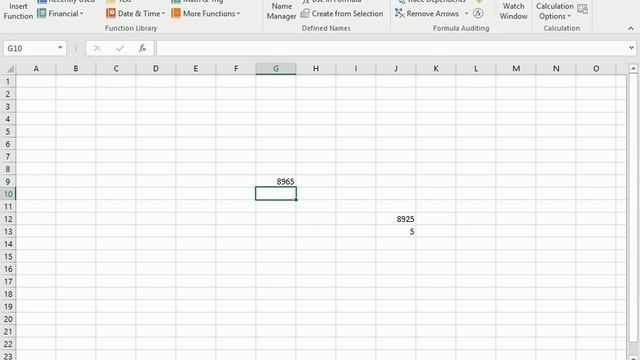Click the Cancel entry X icon
640x360 pixels.
point(97,49)
